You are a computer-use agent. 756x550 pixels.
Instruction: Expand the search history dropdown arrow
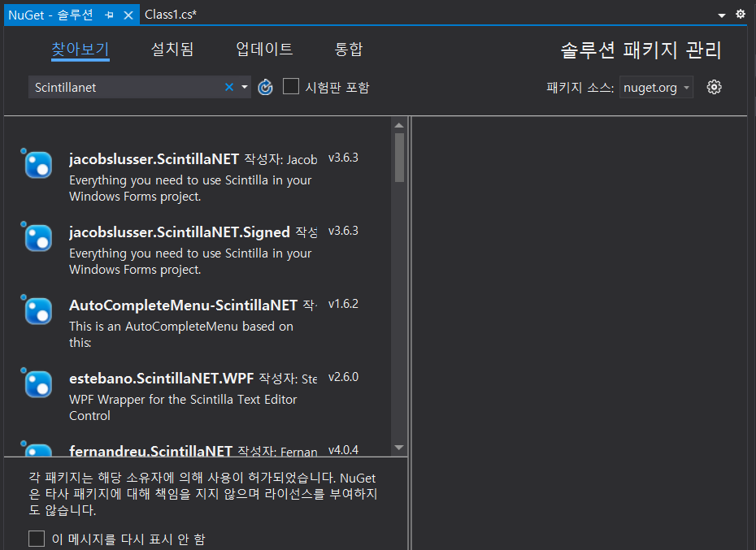click(x=245, y=87)
